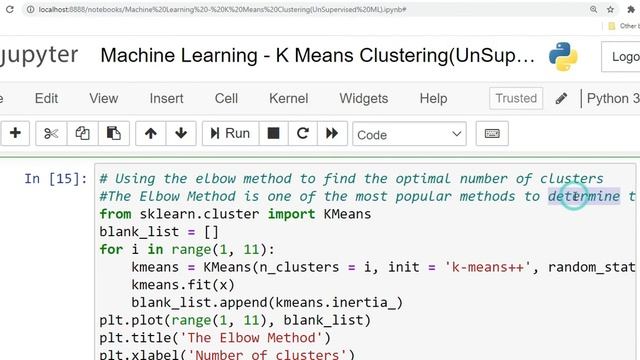640x360 pixels.
Task: Move selected cell down
Action: click(x=181, y=133)
